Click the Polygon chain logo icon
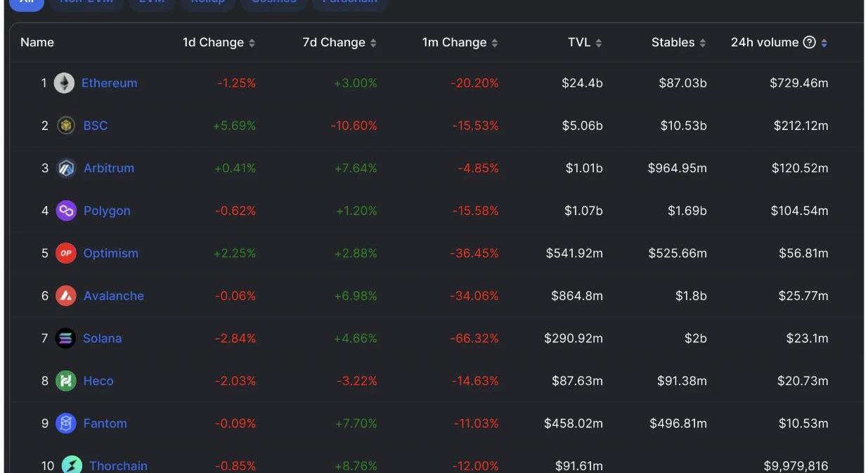868x473 pixels. pos(66,211)
